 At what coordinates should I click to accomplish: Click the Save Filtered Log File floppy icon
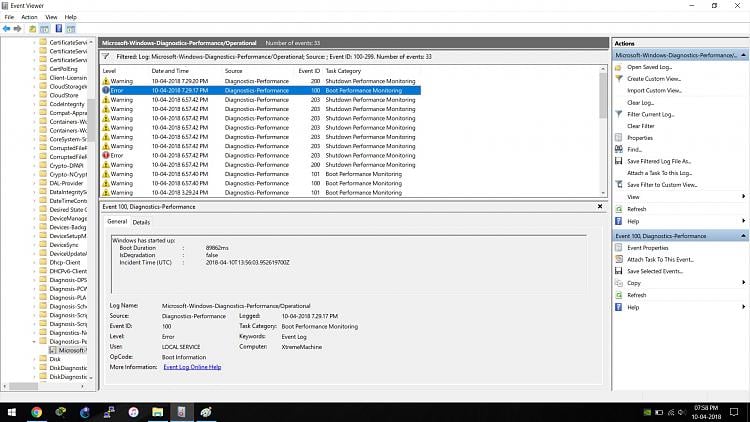point(618,161)
